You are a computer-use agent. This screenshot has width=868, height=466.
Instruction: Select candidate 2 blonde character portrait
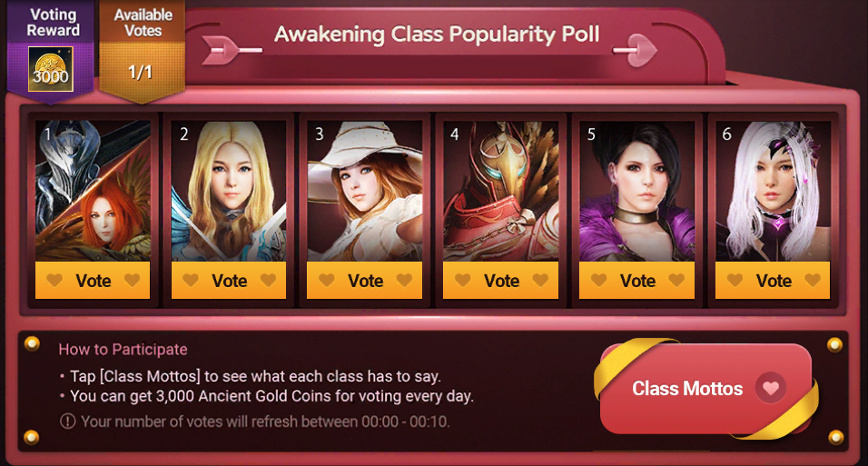(229, 191)
